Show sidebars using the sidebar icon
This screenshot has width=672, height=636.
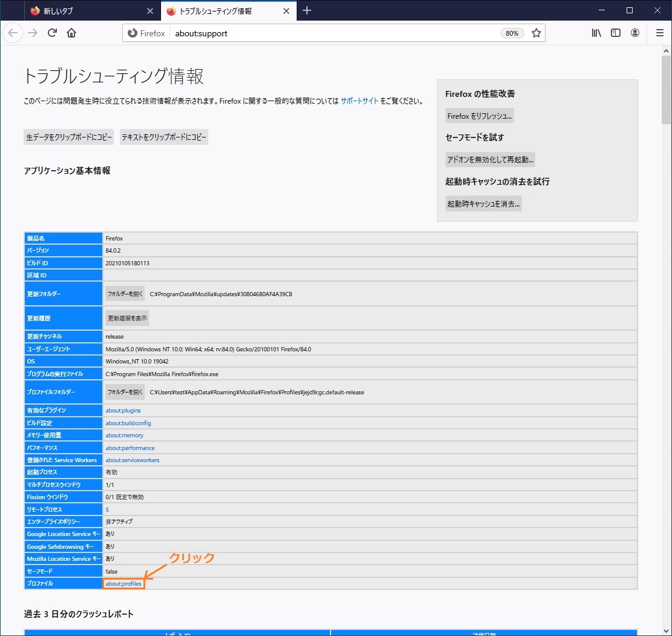(x=616, y=33)
